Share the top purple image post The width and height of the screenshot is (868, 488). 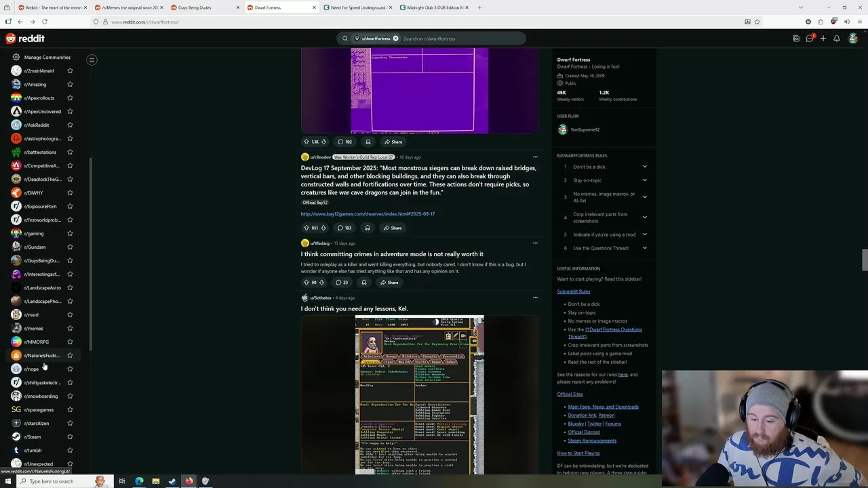point(393,142)
